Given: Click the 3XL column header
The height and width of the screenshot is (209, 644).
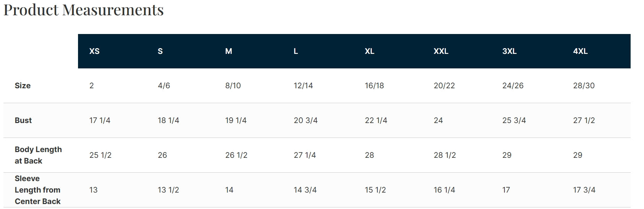Looking at the screenshot, I should [509, 51].
